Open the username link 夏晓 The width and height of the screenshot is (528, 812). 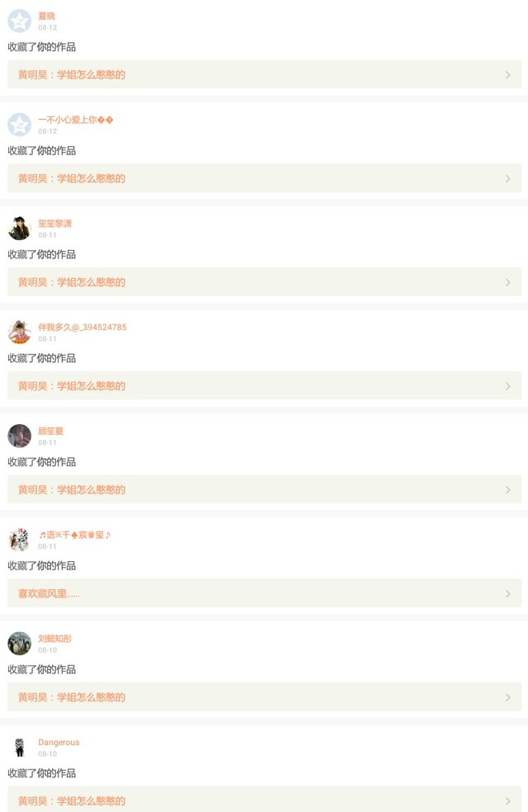click(x=46, y=16)
